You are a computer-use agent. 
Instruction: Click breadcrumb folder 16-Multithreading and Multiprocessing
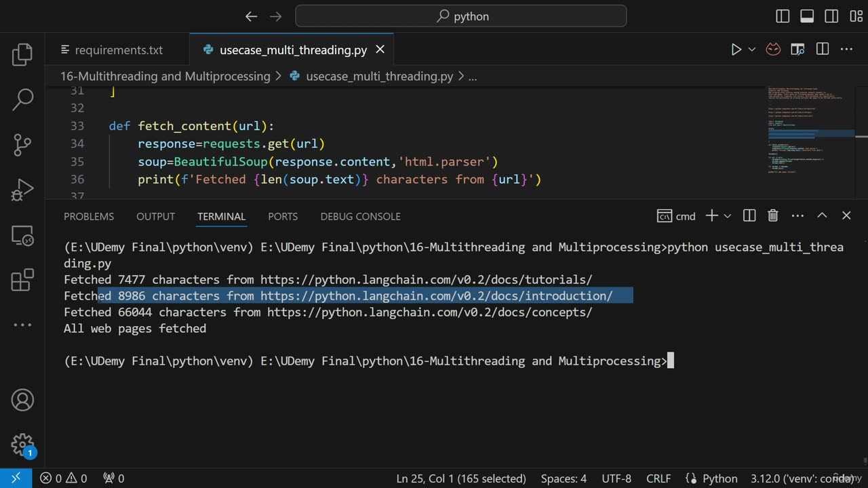point(165,77)
